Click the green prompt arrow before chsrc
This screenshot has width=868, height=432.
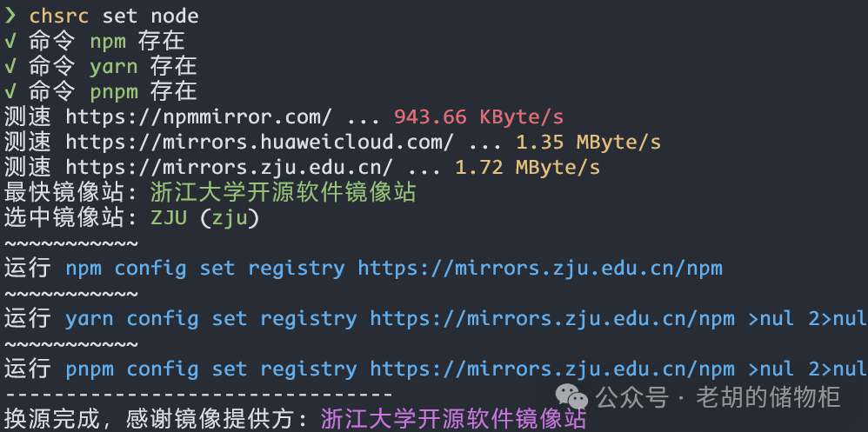[10, 16]
